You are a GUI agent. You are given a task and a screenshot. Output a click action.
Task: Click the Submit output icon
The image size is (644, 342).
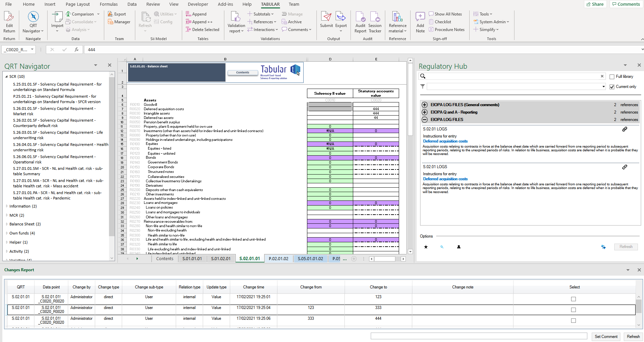coord(326,17)
